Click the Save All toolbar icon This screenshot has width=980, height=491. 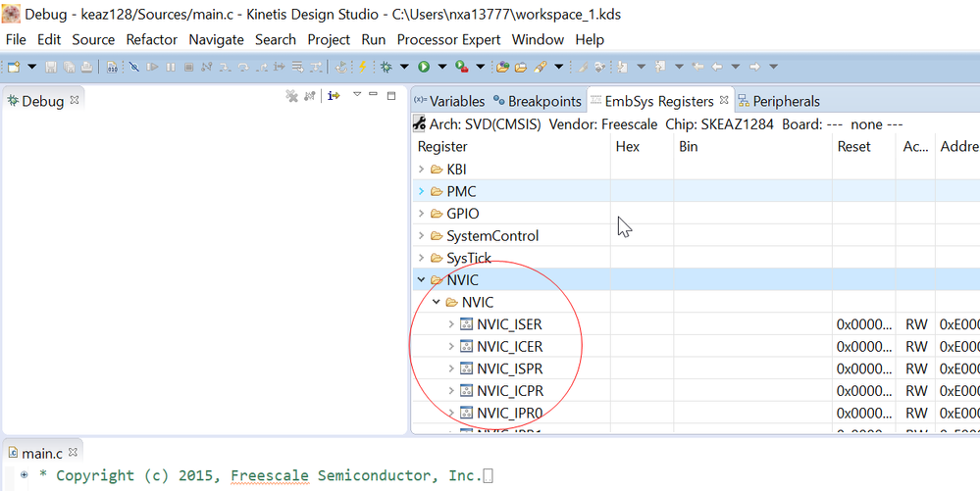(69, 67)
